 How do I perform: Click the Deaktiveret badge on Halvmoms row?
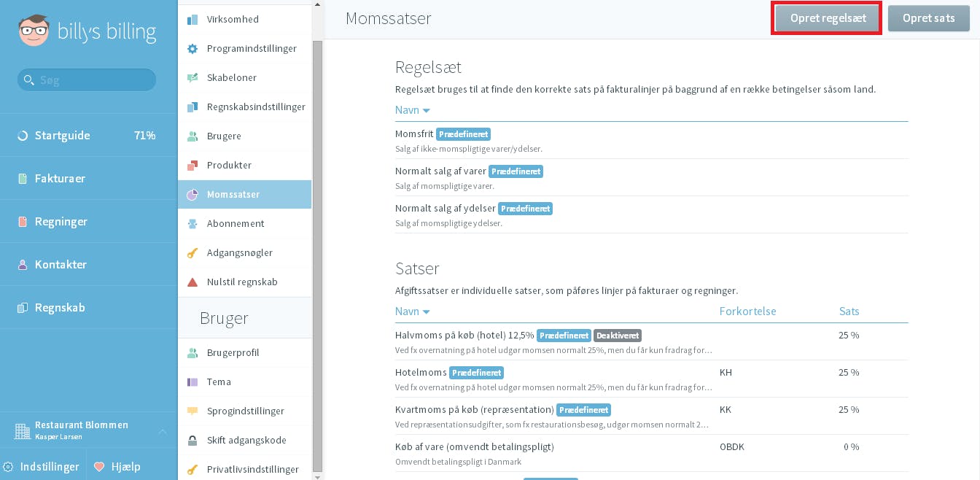click(x=618, y=336)
